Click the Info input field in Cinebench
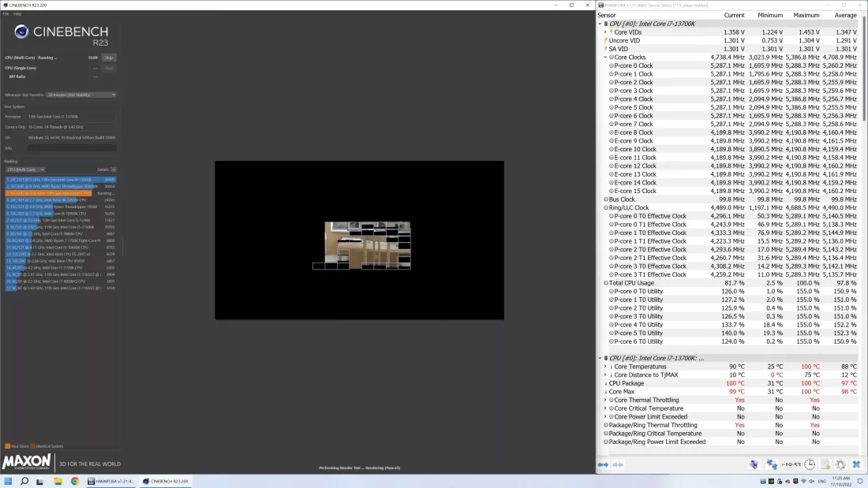Screen dimensions: 868x488 coord(72,148)
